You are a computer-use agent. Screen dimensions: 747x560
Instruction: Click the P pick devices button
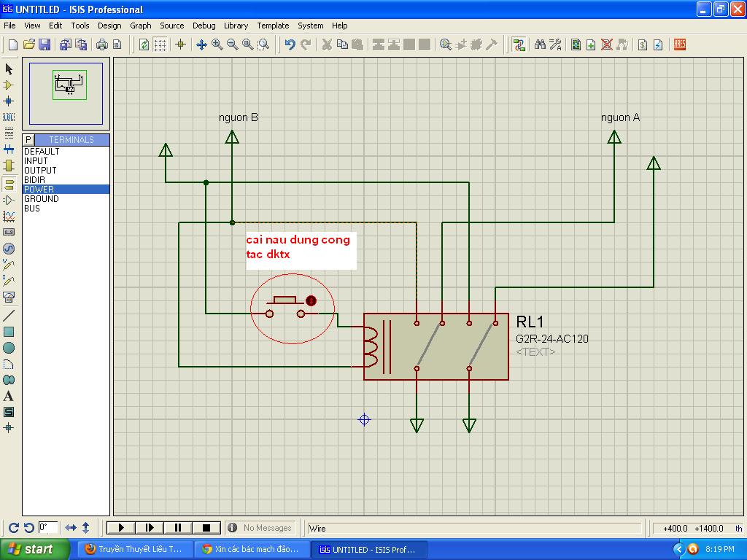[28, 139]
